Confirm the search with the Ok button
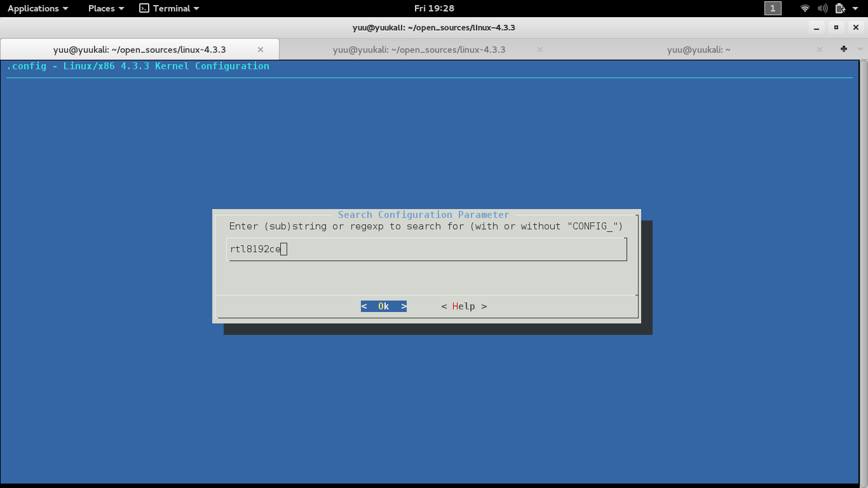868x488 pixels. tap(384, 306)
